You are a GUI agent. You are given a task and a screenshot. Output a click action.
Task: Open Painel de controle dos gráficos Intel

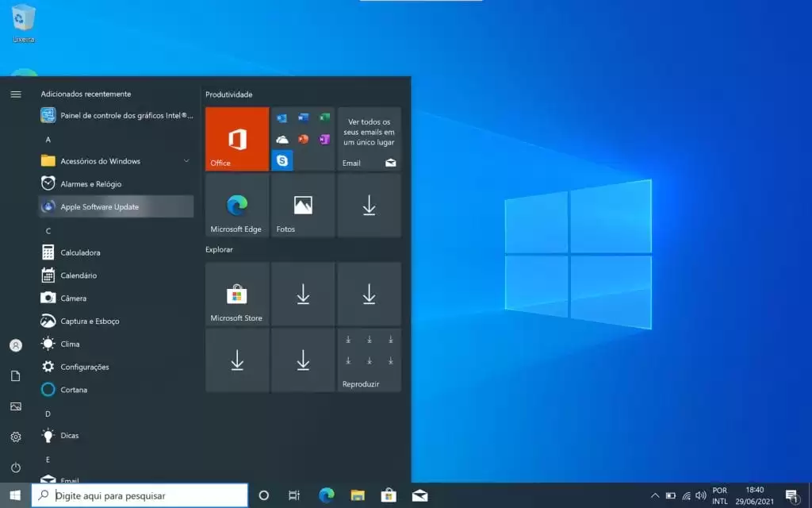(x=117, y=116)
